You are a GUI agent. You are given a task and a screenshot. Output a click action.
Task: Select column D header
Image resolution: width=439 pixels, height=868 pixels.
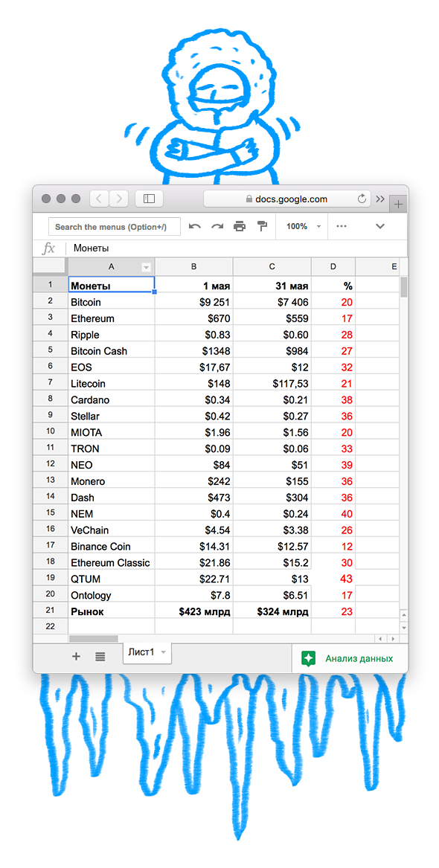point(333,266)
